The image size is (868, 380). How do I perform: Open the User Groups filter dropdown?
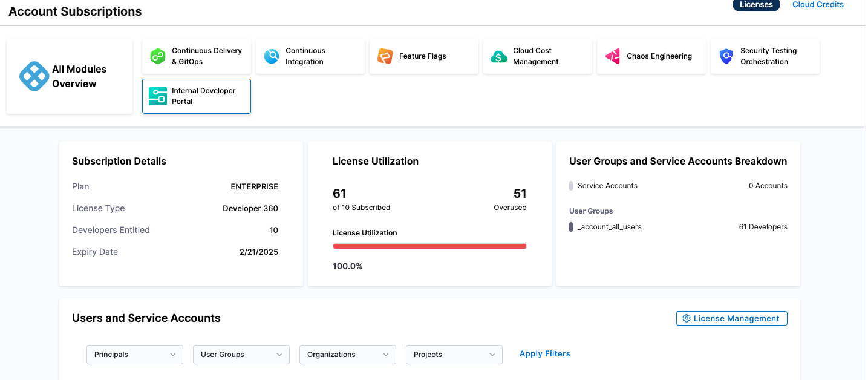pyautogui.click(x=241, y=355)
